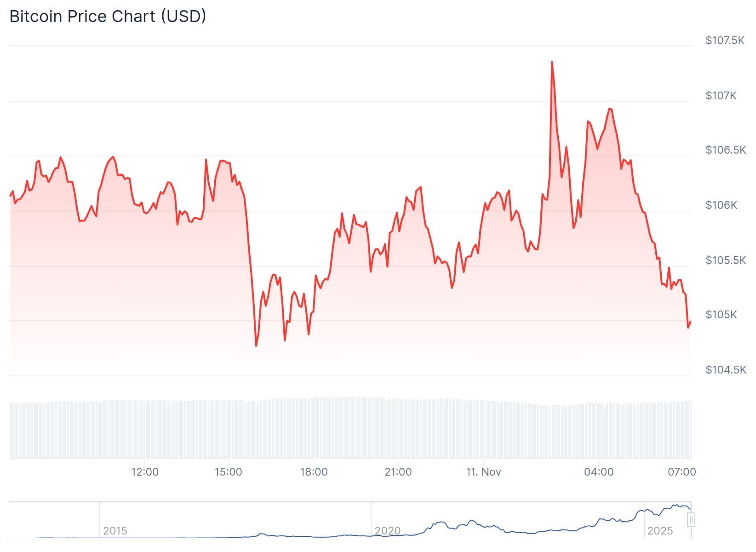Click the $105K price axis label

tap(722, 315)
